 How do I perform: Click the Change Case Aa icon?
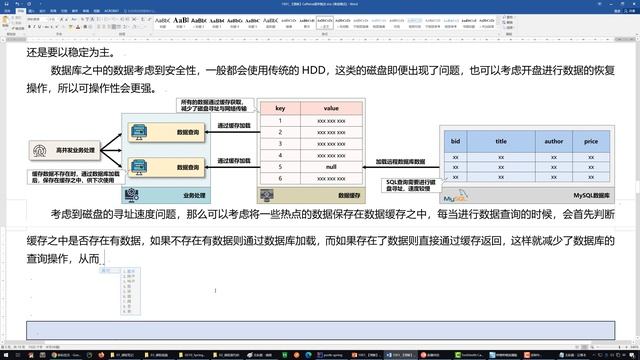click(x=74, y=19)
